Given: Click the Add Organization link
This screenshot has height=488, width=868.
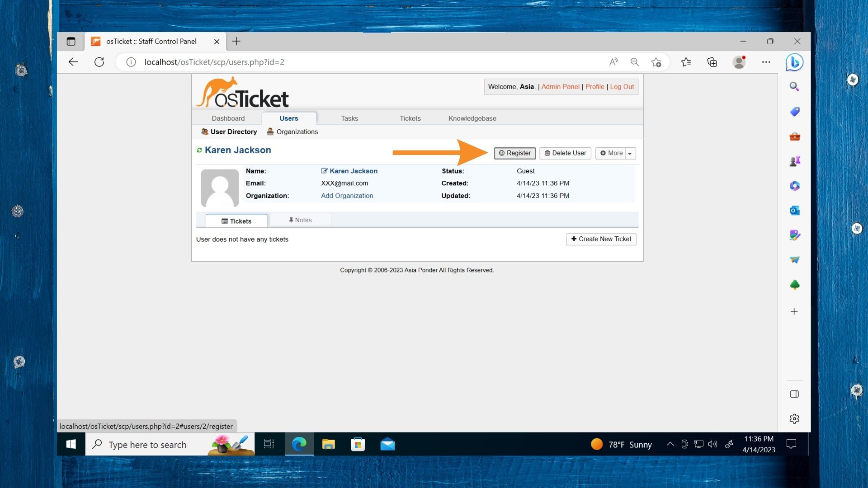Looking at the screenshot, I should (347, 196).
